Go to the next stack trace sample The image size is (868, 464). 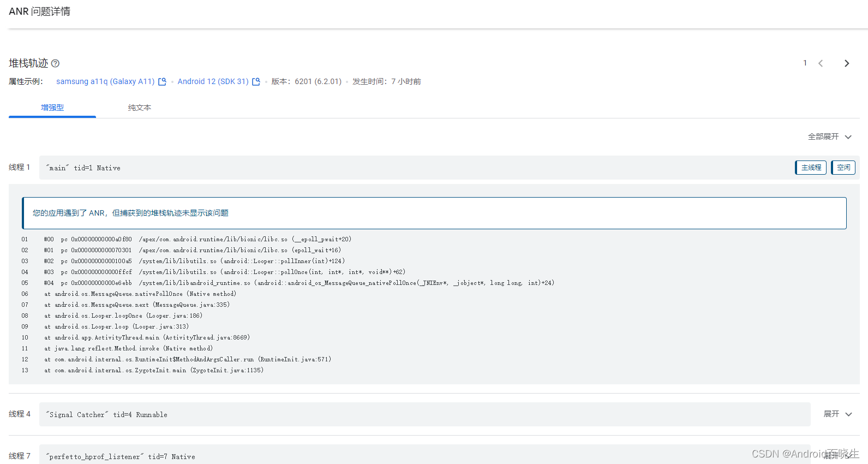click(847, 63)
